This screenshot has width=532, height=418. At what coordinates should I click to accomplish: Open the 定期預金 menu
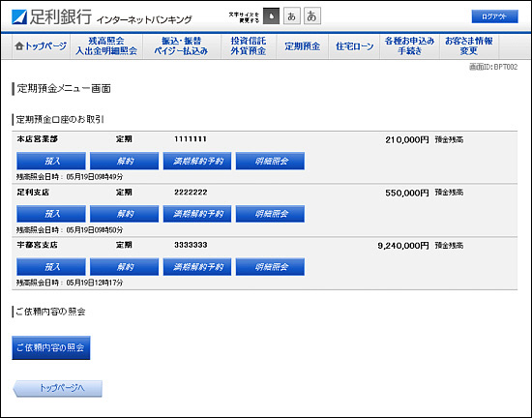coord(302,45)
